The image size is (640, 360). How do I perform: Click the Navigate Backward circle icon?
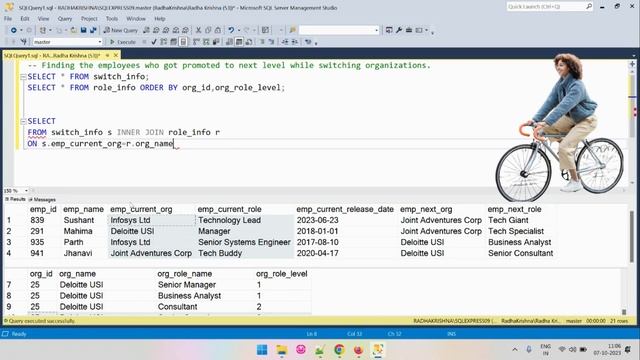pos(13,30)
